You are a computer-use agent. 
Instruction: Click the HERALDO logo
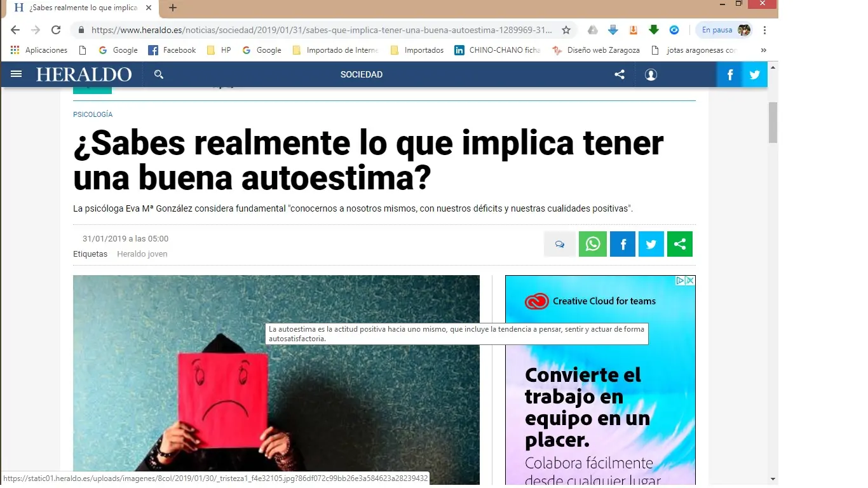[84, 74]
